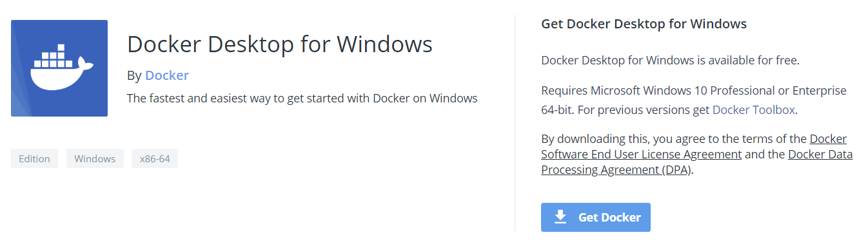
Task: Click the Get Docker Desktop for Windows heading
Action: [x=644, y=24]
